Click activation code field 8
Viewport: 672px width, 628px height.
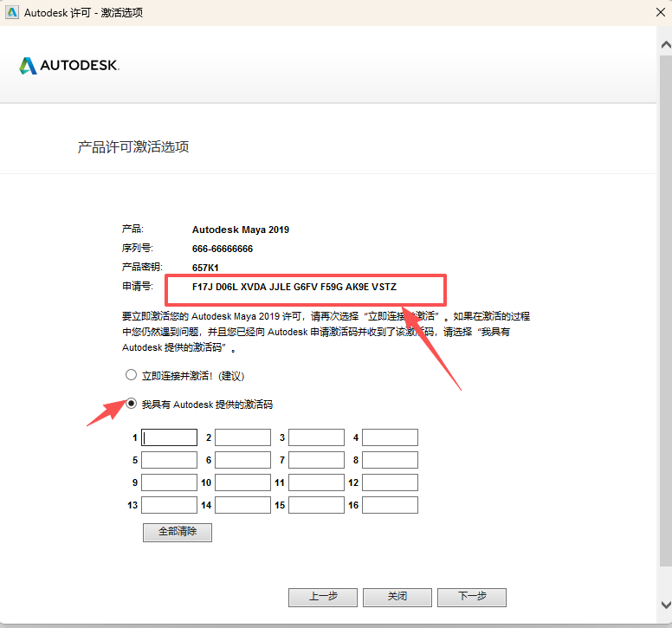(390, 460)
